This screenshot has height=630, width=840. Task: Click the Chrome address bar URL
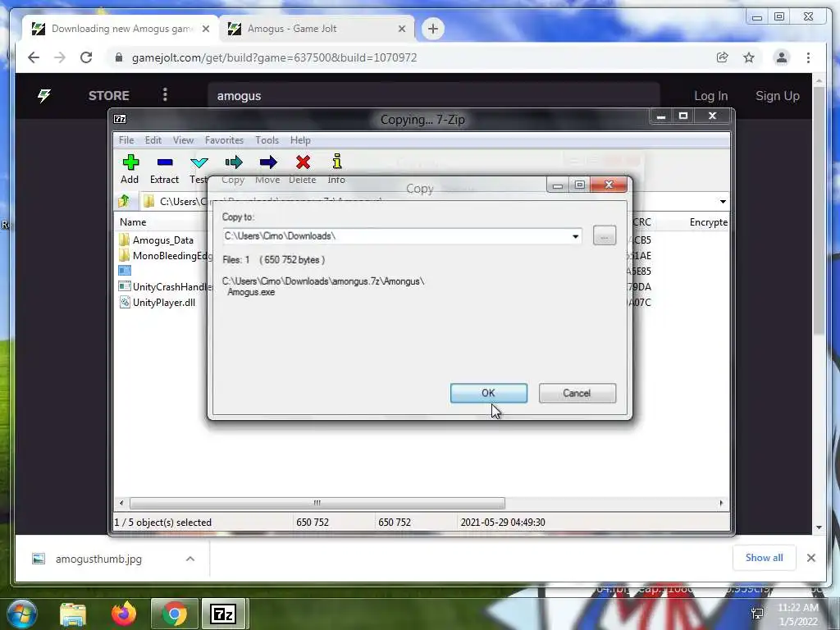274,57
